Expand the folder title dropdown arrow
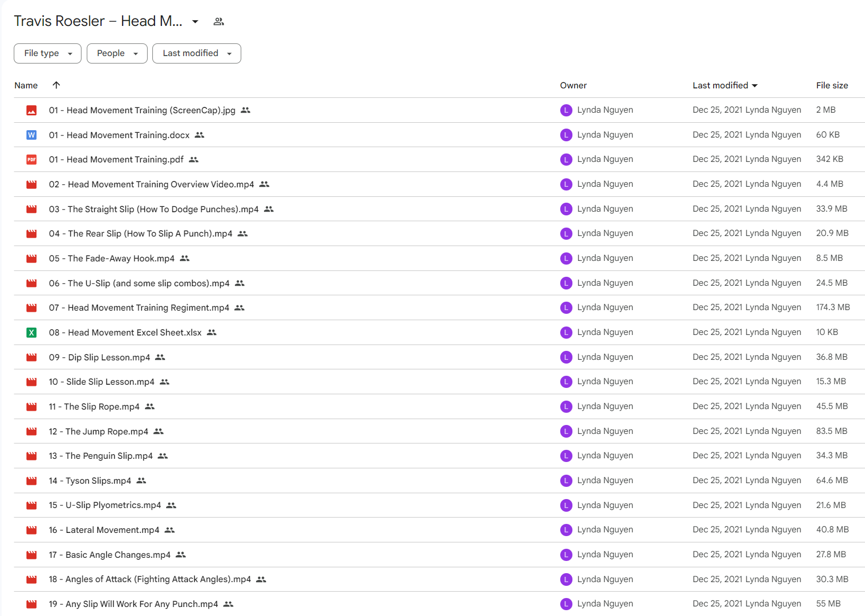The image size is (865, 616). [195, 22]
